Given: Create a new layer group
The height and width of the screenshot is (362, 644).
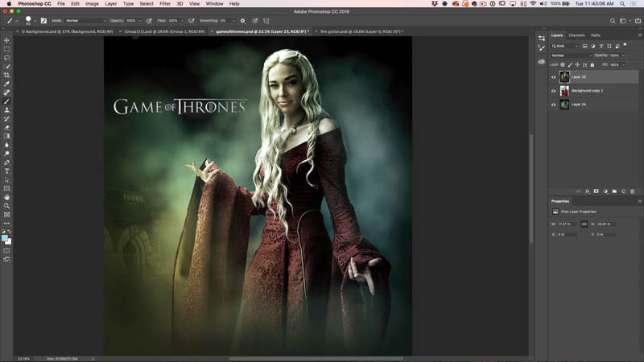Looking at the screenshot, I should click(614, 191).
